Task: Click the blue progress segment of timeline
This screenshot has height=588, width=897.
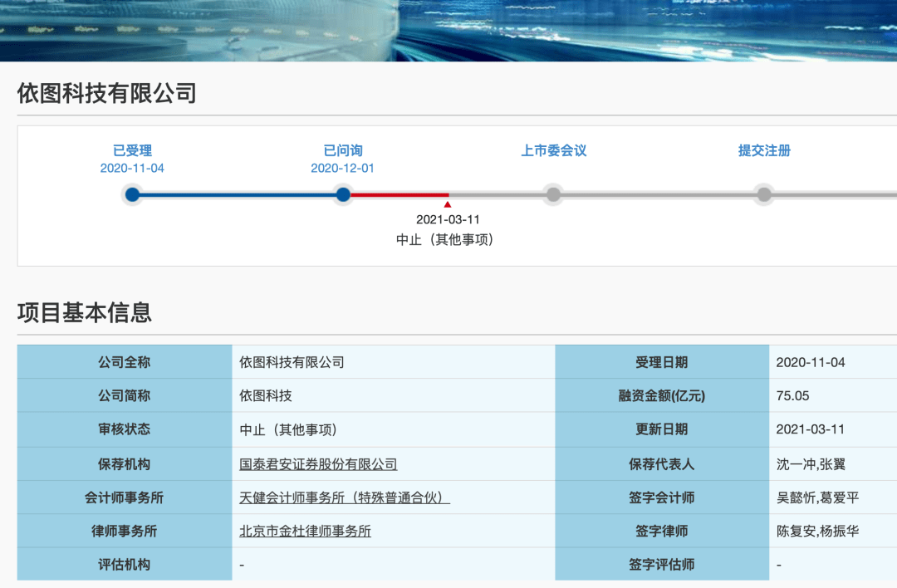Action: coord(238,195)
